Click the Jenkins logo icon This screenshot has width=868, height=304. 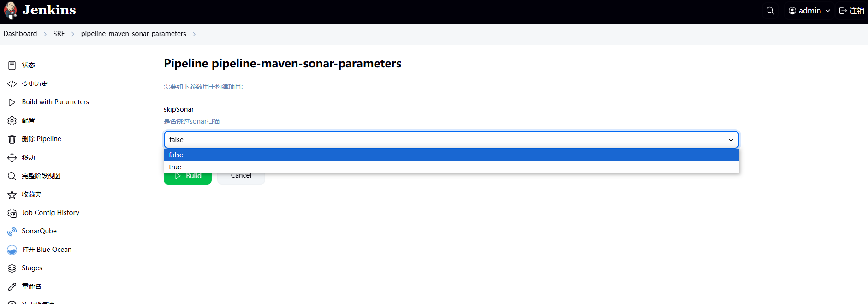pos(10,11)
